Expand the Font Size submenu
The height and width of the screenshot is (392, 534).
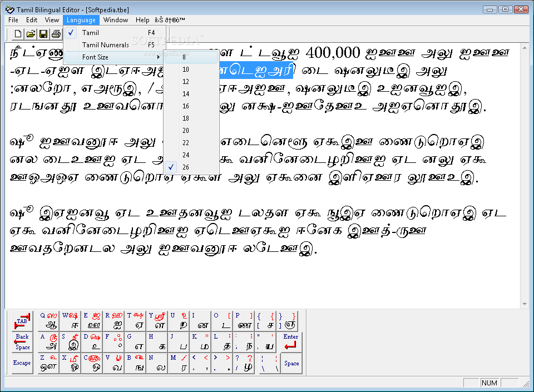coord(115,57)
